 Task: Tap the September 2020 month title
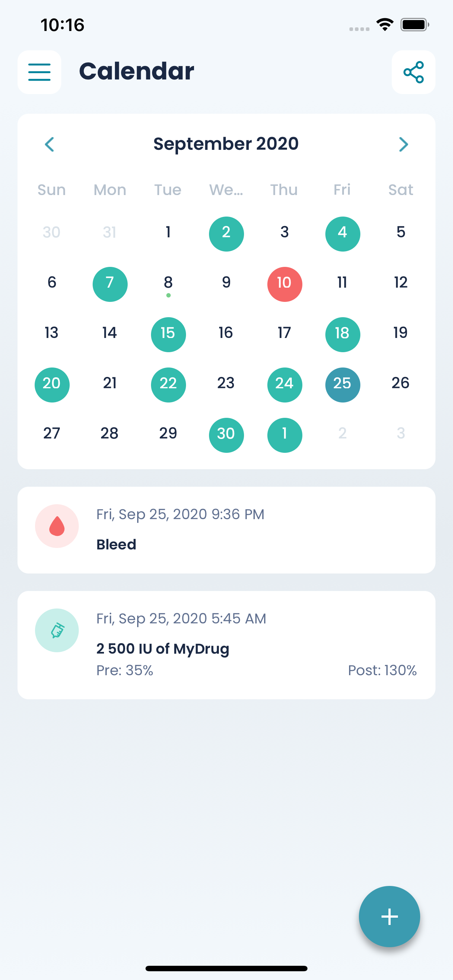coord(226,144)
